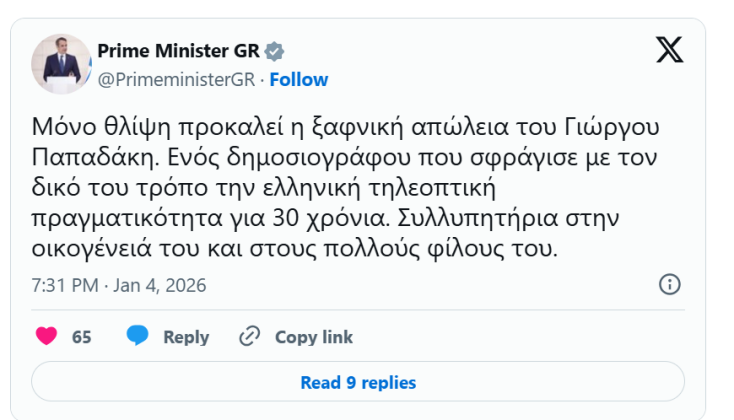Open the X logo in the corner
734x420 pixels.
tap(669, 49)
